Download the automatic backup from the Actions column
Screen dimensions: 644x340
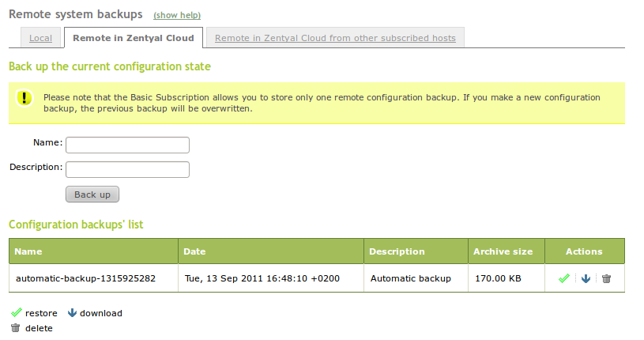click(586, 278)
